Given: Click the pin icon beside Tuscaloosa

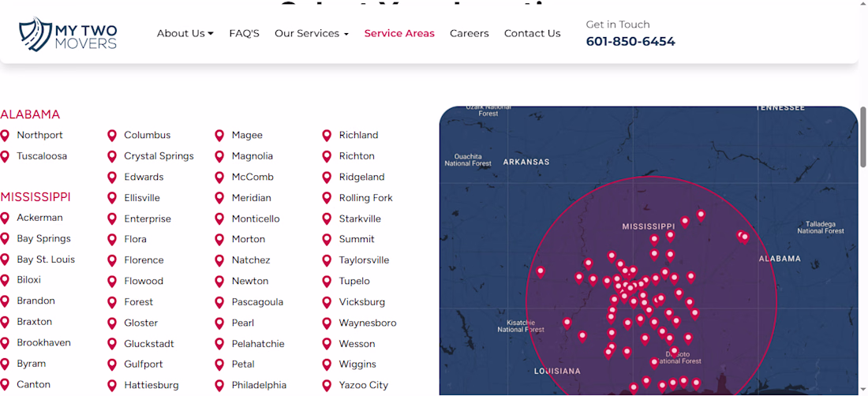Looking at the screenshot, I should click(5, 156).
